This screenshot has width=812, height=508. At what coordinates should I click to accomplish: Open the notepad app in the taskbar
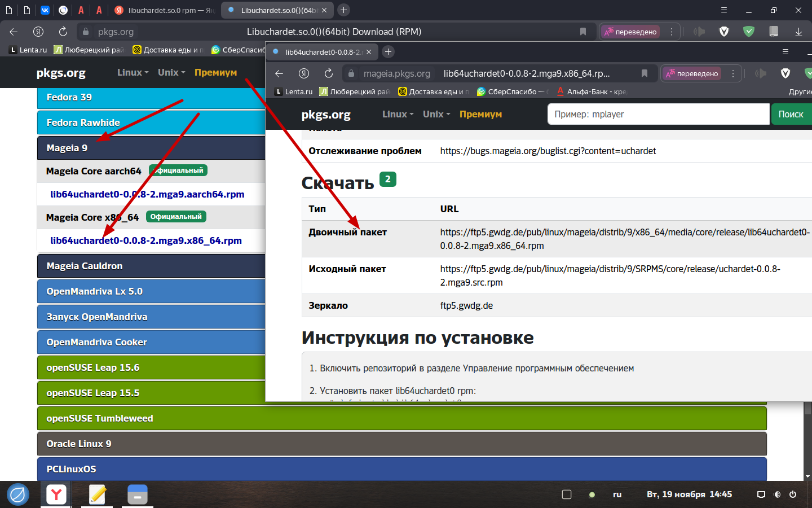[x=98, y=495]
